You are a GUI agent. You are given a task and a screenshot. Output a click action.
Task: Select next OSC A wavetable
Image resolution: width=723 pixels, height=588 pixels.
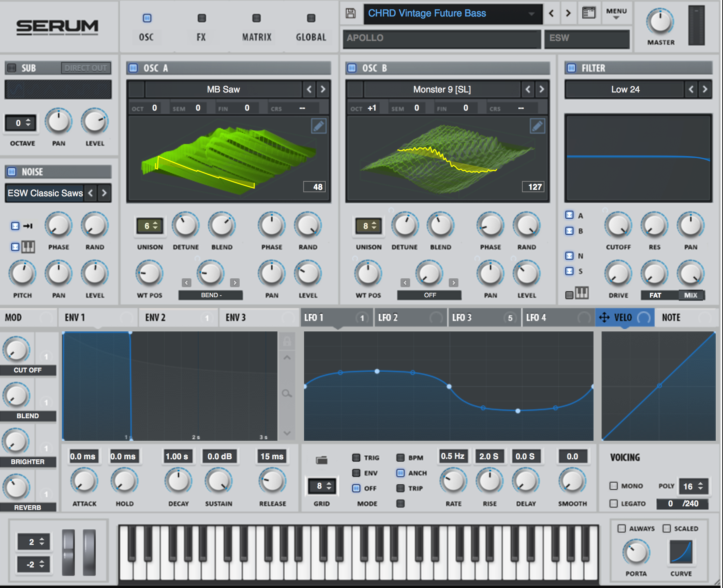pos(322,89)
